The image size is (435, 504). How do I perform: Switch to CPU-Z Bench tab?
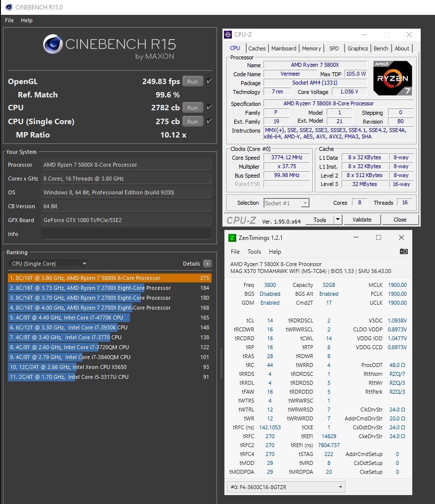click(x=381, y=48)
